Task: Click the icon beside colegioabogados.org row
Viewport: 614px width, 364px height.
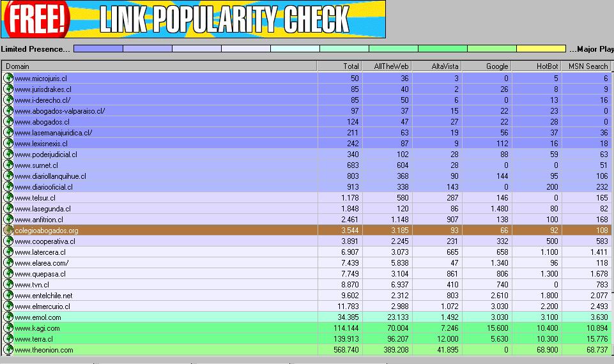Action: (8, 231)
